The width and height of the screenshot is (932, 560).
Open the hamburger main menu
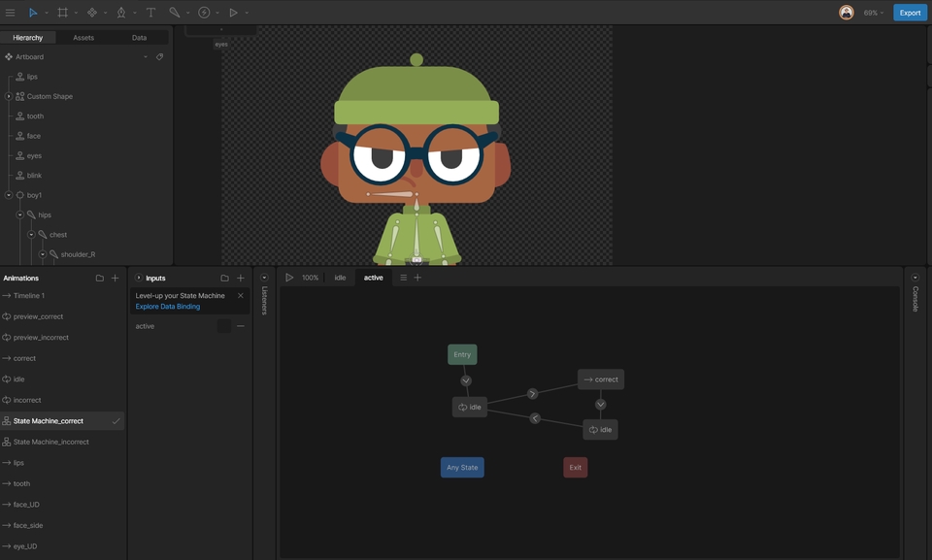pos(10,13)
